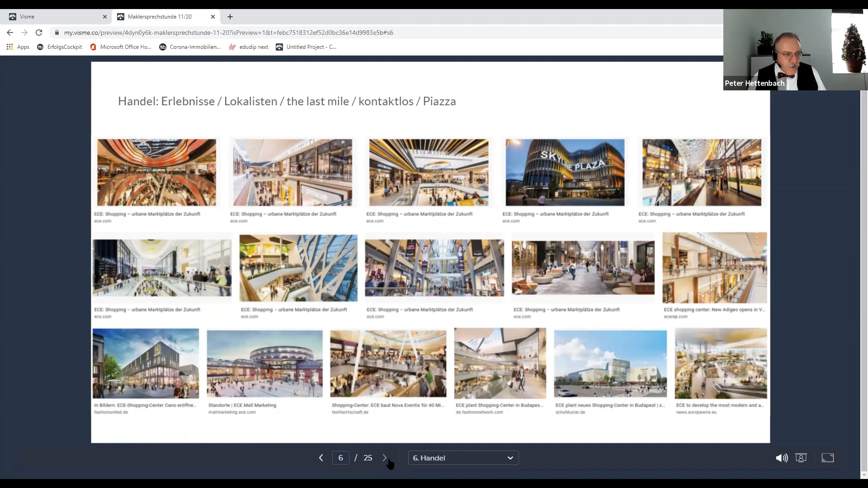Enter fullscreen with the expand icon
The height and width of the screenshot is (488, 868).
pos(828,458)
